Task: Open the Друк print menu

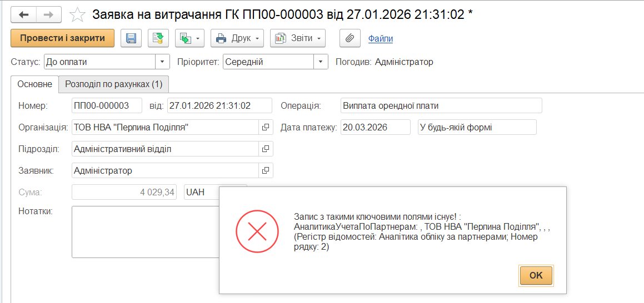Action: pyautogui.click(x=238, y=38)
